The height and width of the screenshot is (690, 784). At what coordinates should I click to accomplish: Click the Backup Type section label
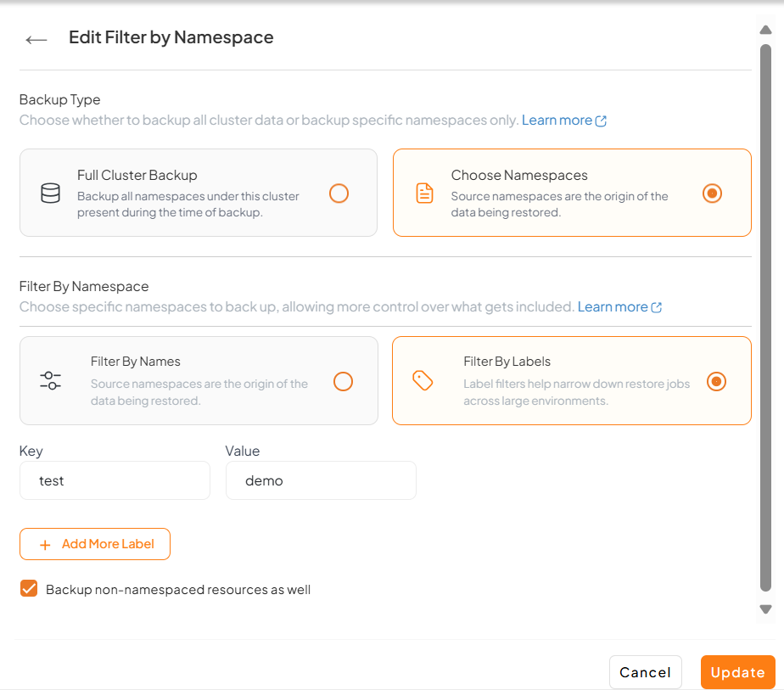point(60,99)
